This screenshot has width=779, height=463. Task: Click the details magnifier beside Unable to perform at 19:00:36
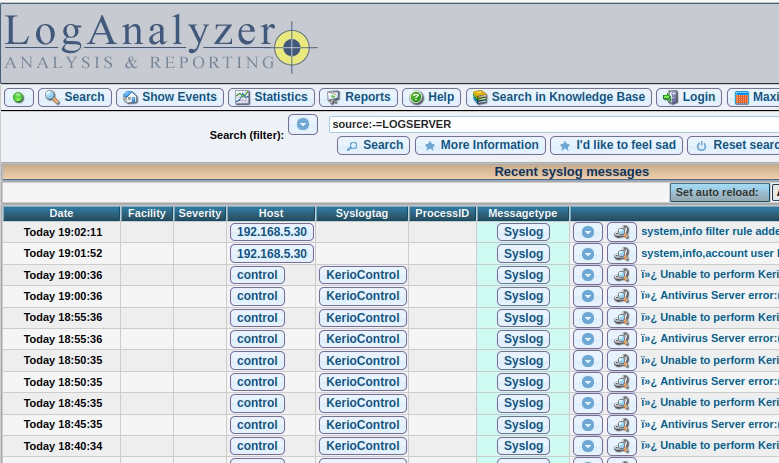click(622, 275)
